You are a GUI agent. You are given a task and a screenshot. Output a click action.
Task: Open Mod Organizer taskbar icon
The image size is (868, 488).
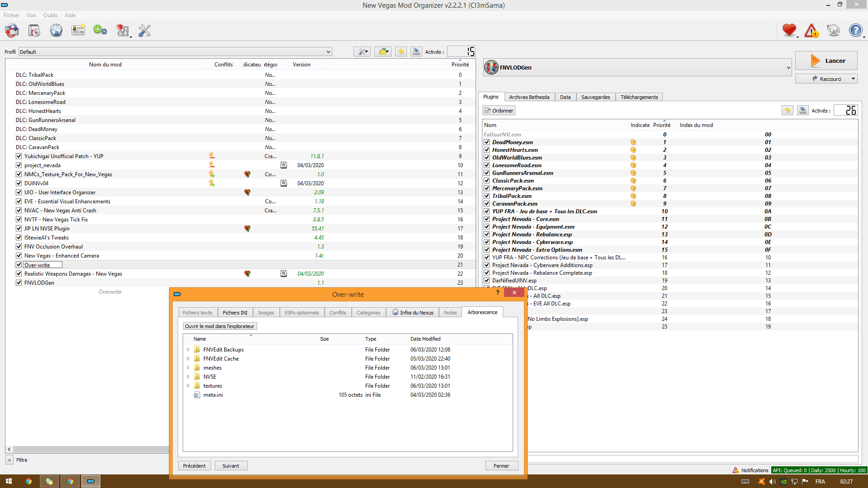click(91, 481)
